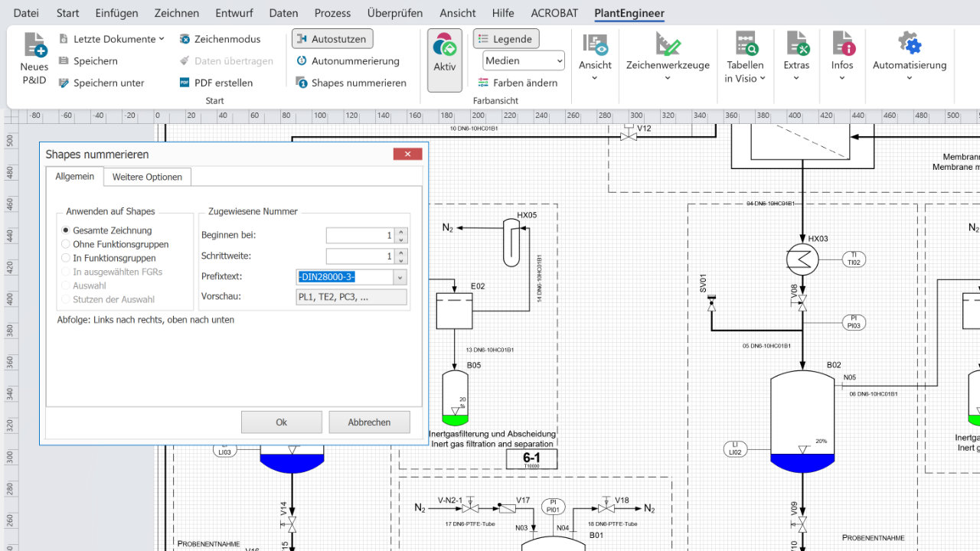
Task: Click Shapes nummerieren in the ribbon
Action: click(351, 83)
